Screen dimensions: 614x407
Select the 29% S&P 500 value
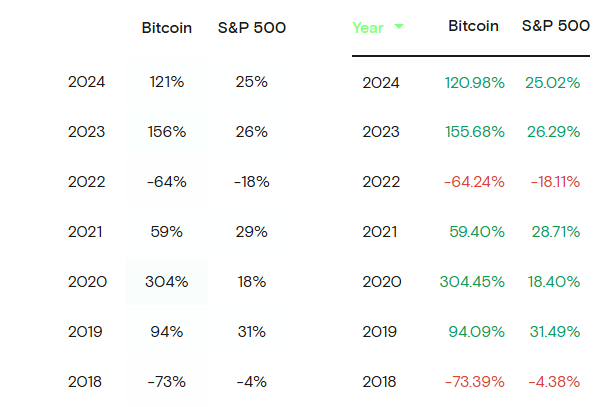pos(252,232)
